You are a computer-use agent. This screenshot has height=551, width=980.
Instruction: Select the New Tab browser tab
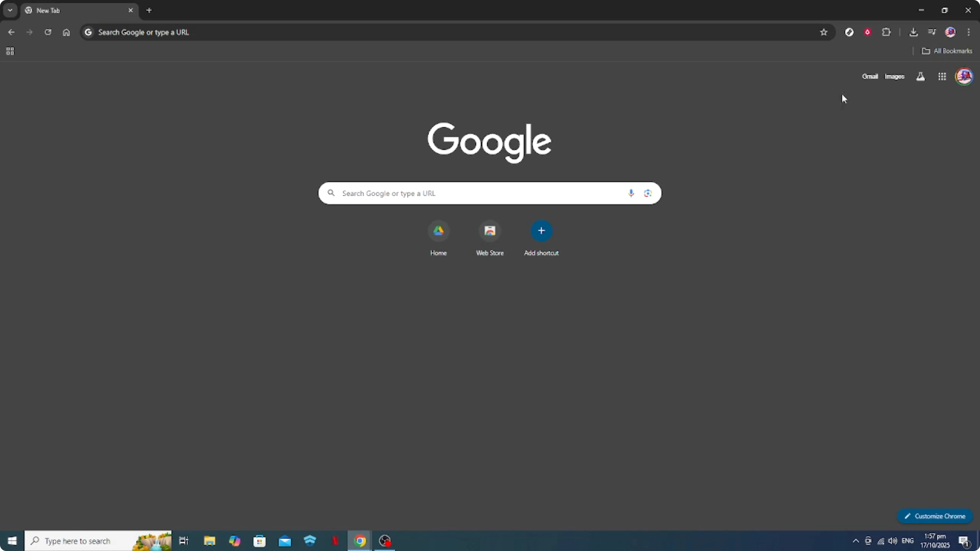pyautogui.click(x=79, y=10)
